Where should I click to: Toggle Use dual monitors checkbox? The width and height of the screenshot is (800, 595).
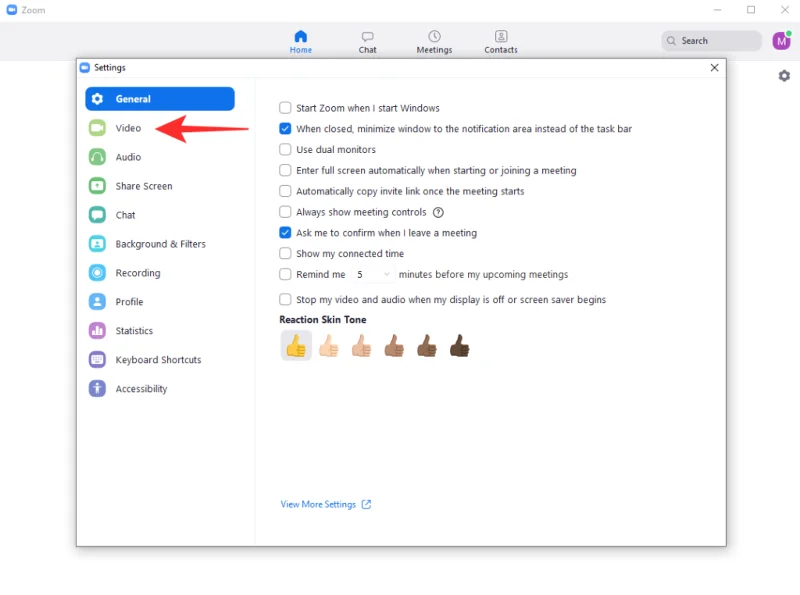point(286,150)
